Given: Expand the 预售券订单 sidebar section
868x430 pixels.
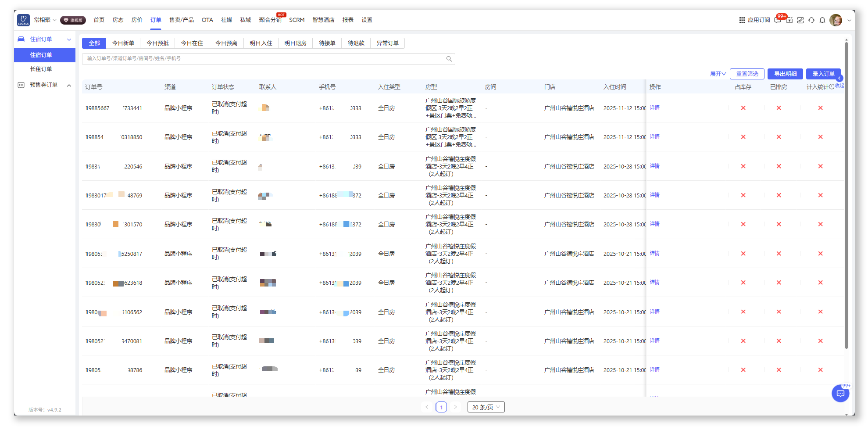Looking at the screenshot, I should tap(69, 85).
